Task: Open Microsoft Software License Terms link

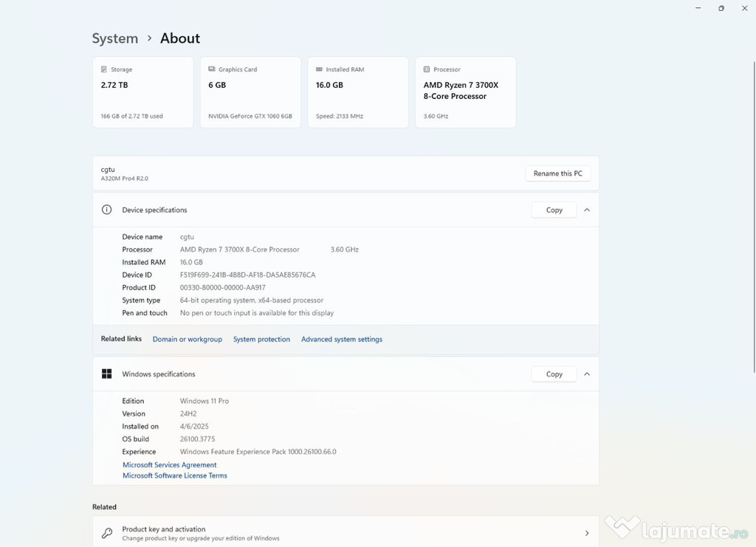Action: pos(175,475)
